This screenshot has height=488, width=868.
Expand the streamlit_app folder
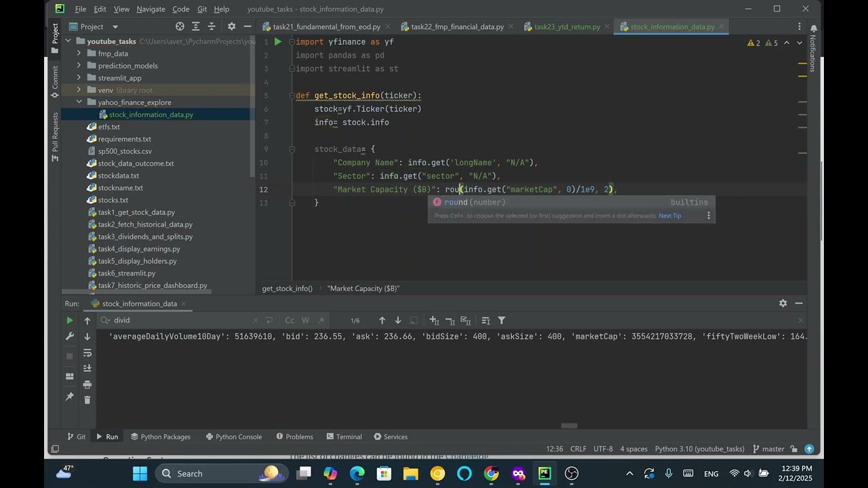79,78
